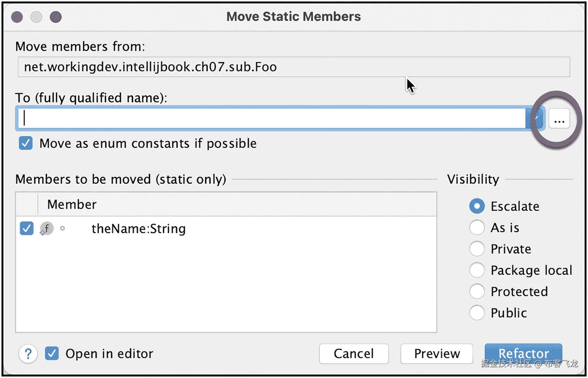This screenshot has width=588, height=378.
Task: Expand the fully qualified name dropdown arrow
Action: tap(536, 118)
